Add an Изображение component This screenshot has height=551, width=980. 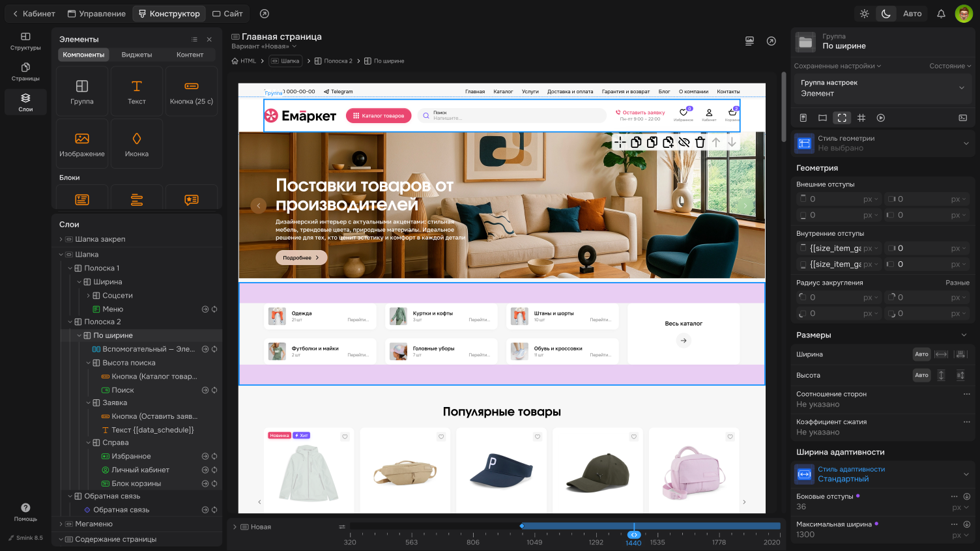click(x=82, y=144)
